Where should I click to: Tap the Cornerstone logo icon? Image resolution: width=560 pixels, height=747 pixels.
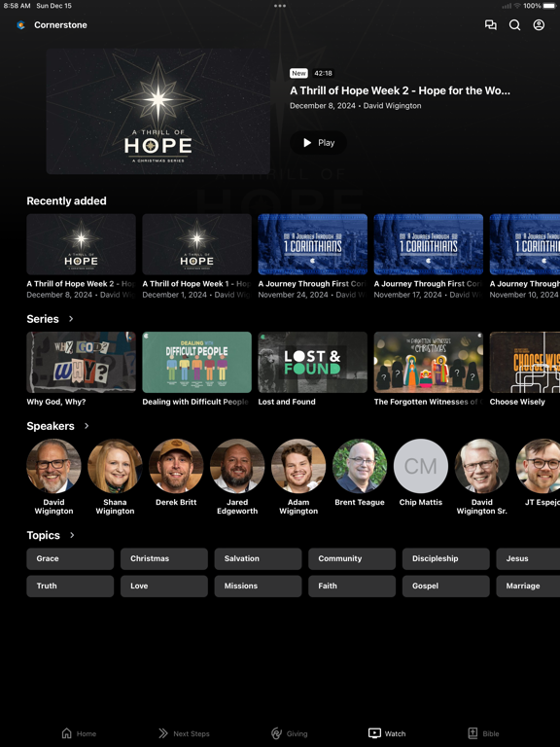(x=21, y=25)
